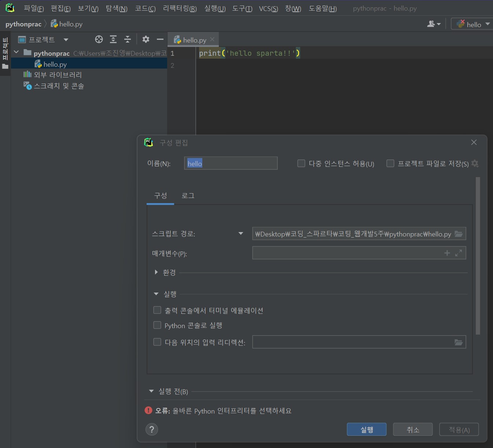This screenshot has width=493, height=448.
Task: Open help with the question mark button
Action: (x=152, y=429)
